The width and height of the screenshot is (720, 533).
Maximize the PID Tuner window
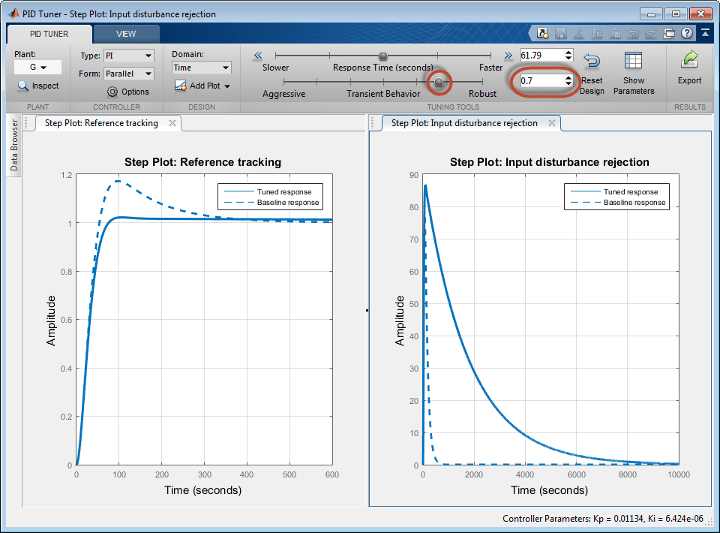[675, 14]
